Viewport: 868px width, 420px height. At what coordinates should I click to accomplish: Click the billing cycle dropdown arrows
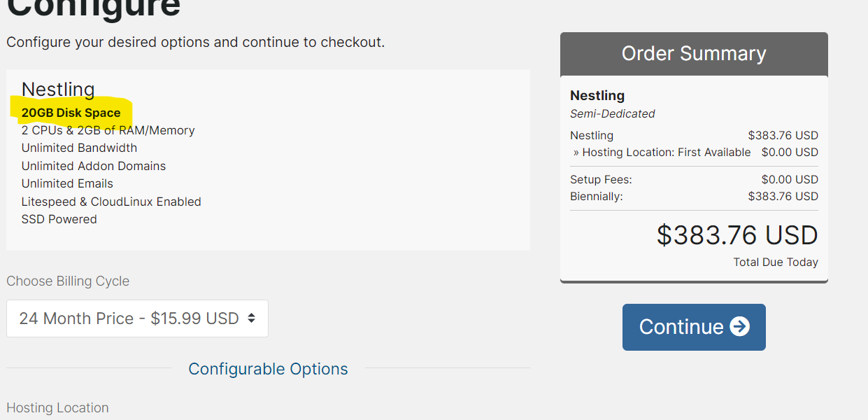(x=252, y=318)
